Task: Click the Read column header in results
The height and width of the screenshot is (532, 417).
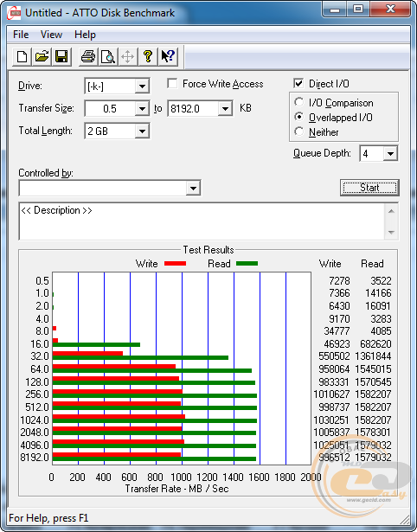Action: (x=372, y=264)
